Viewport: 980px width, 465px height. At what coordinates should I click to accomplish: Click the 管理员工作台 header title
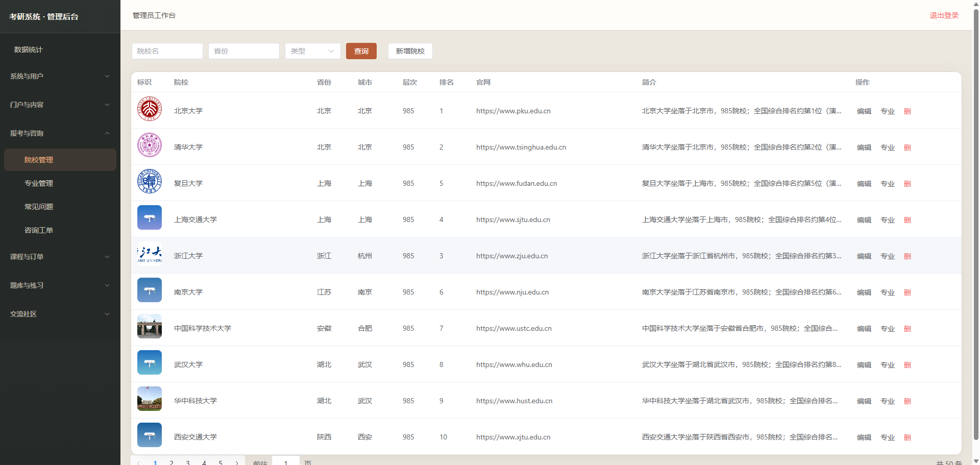[154, 15]
